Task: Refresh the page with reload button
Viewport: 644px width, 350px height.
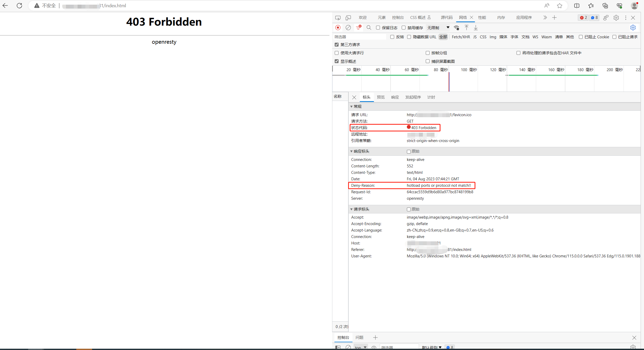Action: click(19, 5)
